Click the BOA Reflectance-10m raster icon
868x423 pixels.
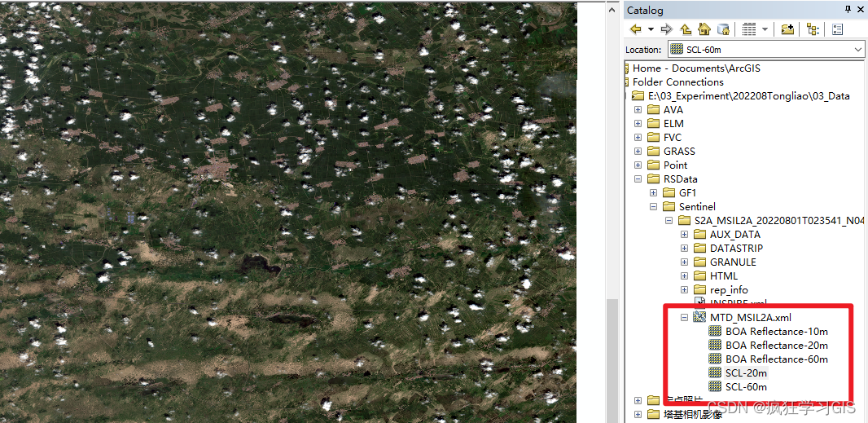[x=715, y=332]
